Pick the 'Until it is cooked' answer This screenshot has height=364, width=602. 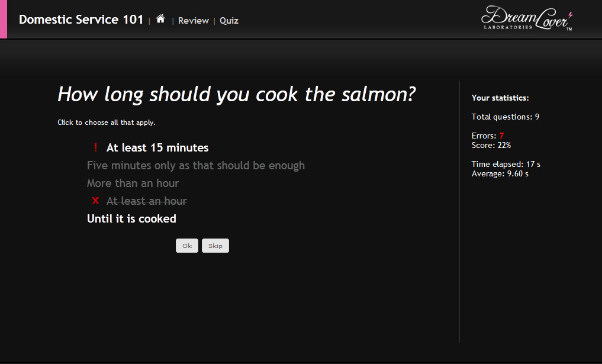(131, 218)
